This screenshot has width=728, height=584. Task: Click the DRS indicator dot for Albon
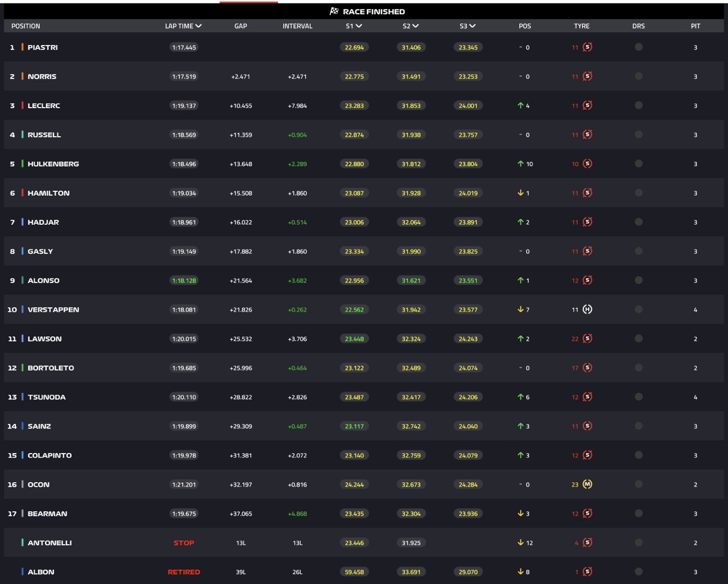click(639, 571)
